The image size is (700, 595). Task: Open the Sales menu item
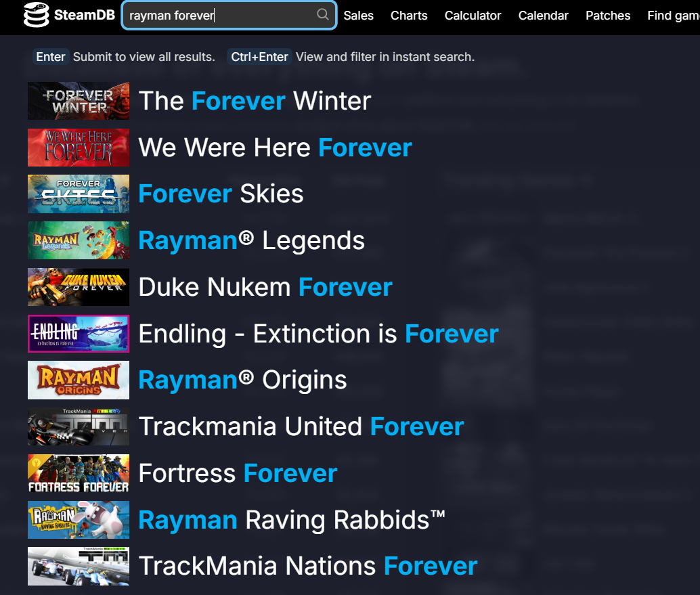click(359, 16)
